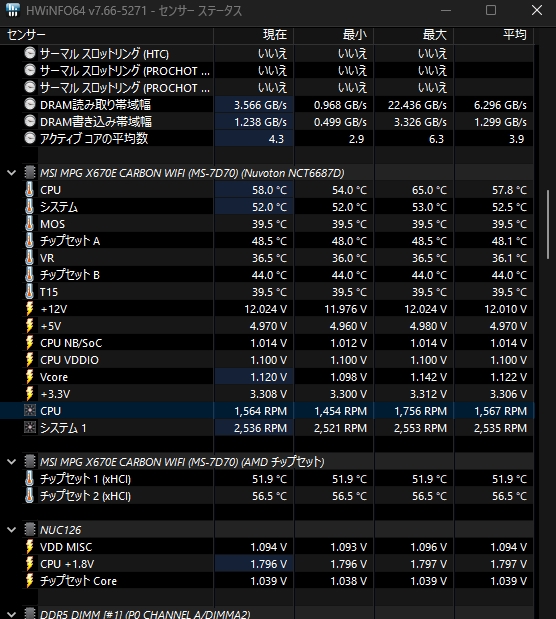Click the lightning bolt icon beside チップセット Core
556x619 pixels.
pyautogui.click(x=30, y=581)
